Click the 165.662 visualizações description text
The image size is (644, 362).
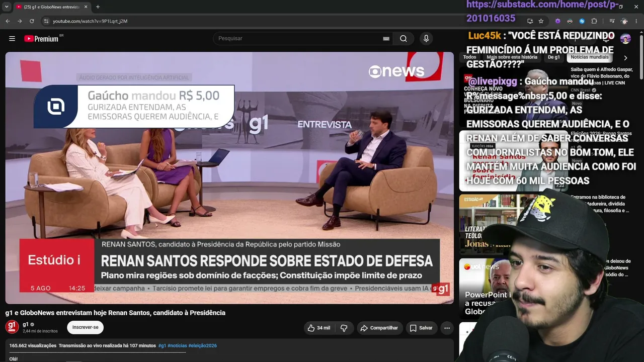click(x=33, y=346)
